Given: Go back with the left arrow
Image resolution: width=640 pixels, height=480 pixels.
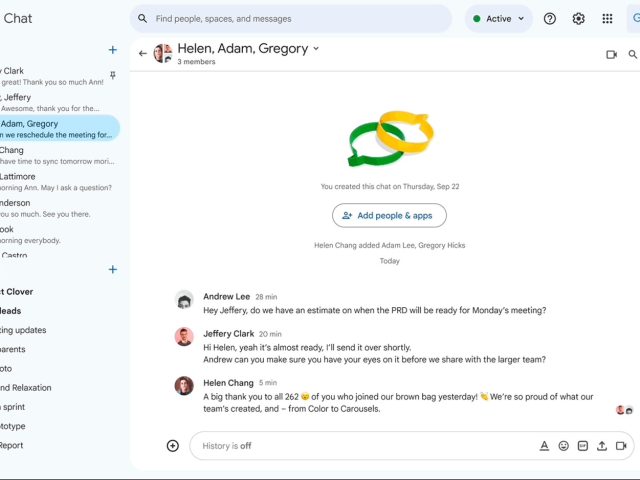Looking at the screenshot, I should tap(142, 53).
